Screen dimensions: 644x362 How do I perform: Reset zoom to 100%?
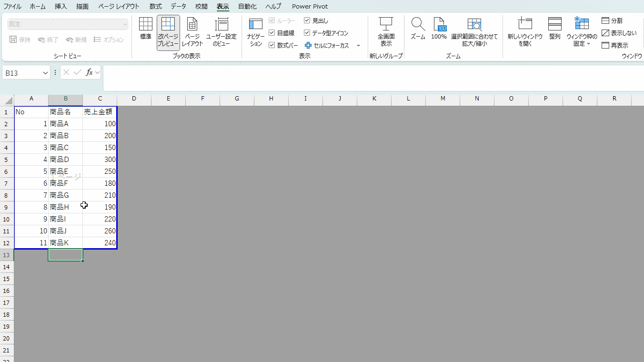coord(439,29)
